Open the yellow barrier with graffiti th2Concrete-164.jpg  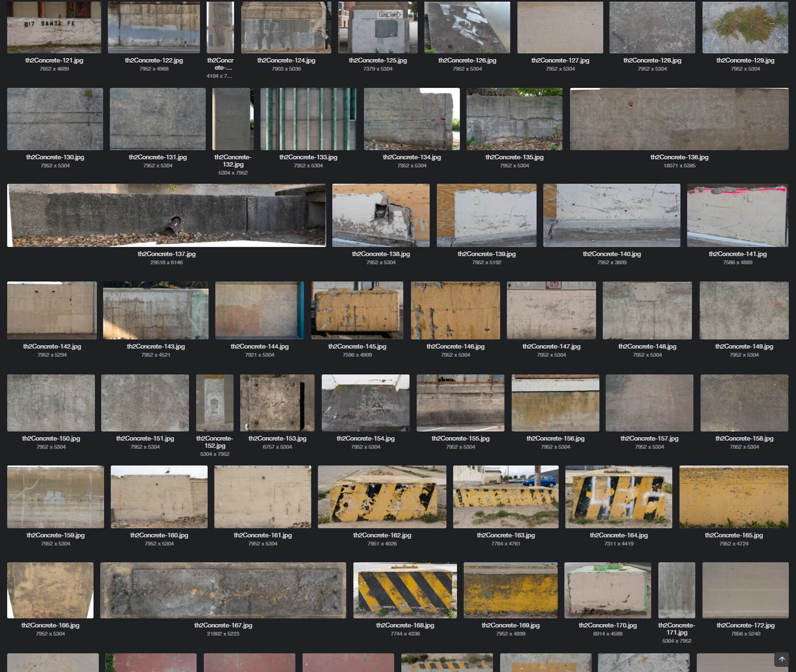tap(618, 497)
